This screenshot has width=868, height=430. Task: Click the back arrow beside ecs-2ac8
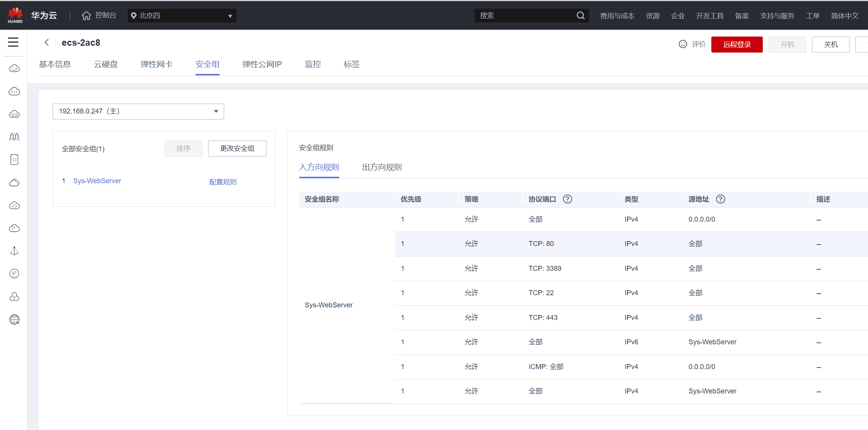[47, 42]
